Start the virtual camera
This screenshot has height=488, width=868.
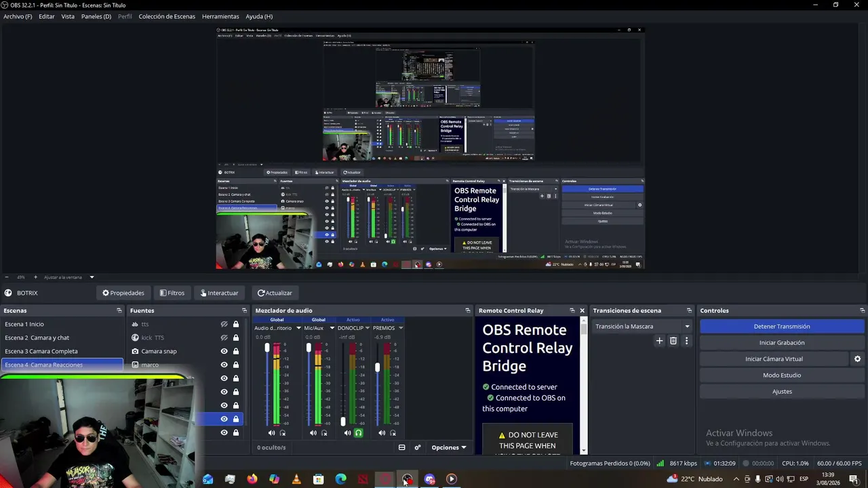pos(774,359)
